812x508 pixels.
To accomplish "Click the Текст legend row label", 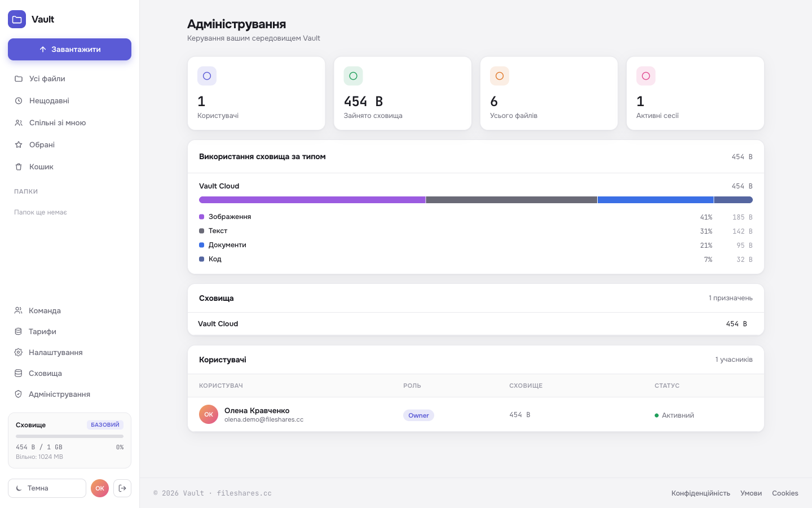I will (x=218, y=231).
